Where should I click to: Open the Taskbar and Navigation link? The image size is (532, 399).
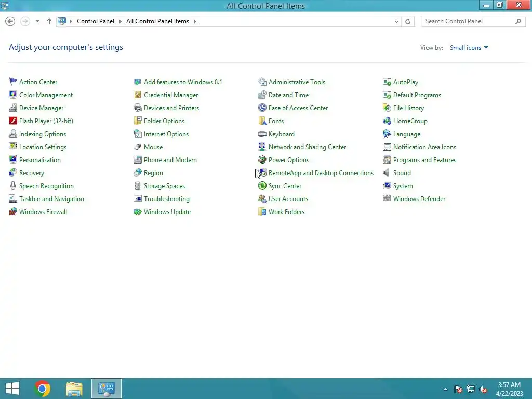(51, 199)
